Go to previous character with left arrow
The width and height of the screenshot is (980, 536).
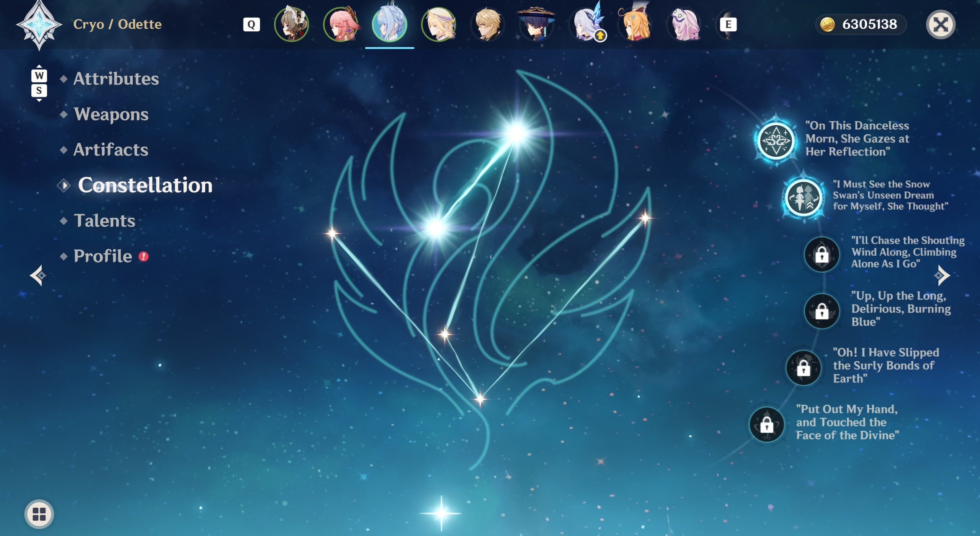click(x=38, y=275)
